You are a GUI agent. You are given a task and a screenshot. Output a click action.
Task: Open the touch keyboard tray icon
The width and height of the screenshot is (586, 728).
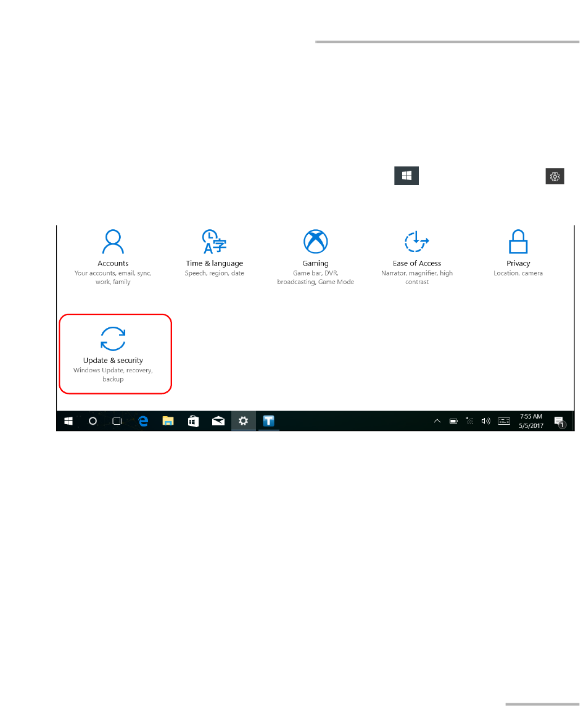click(504, 421)
